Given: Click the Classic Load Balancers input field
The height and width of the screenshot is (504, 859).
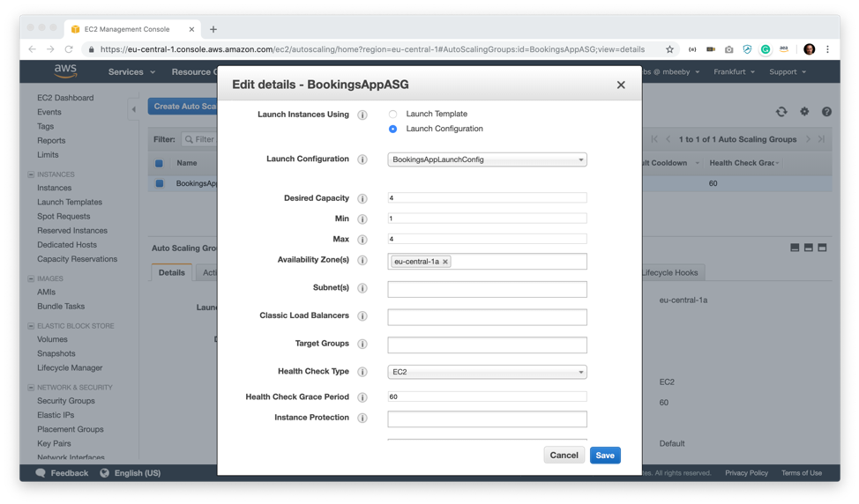Looking at the screenshot, I should coord(487,317).
